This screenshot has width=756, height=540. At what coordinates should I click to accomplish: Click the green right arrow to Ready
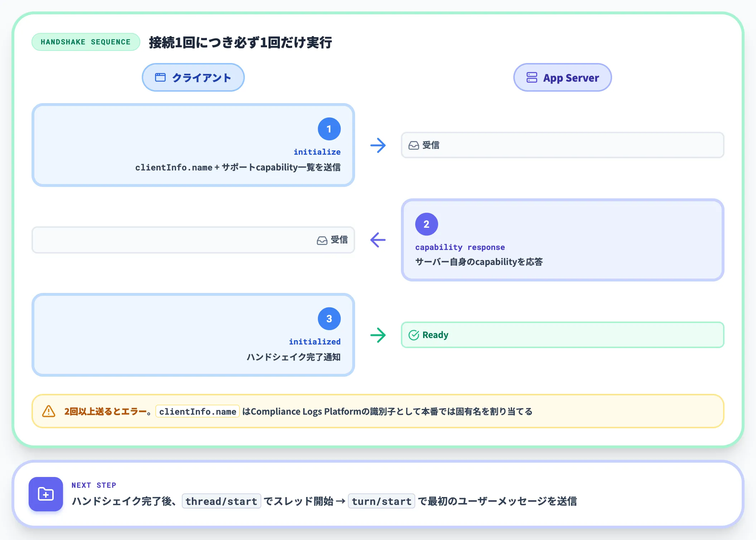pos(378,335)
